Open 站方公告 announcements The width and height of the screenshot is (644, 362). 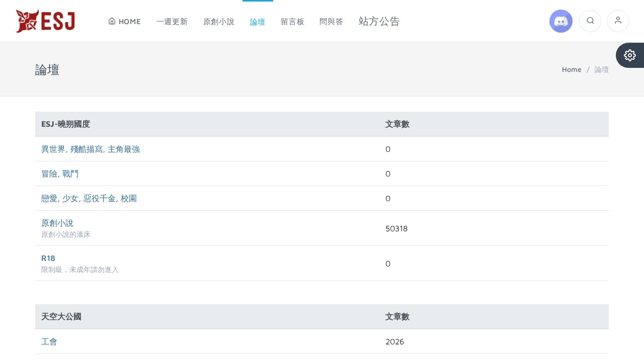[x=379, y=22]
